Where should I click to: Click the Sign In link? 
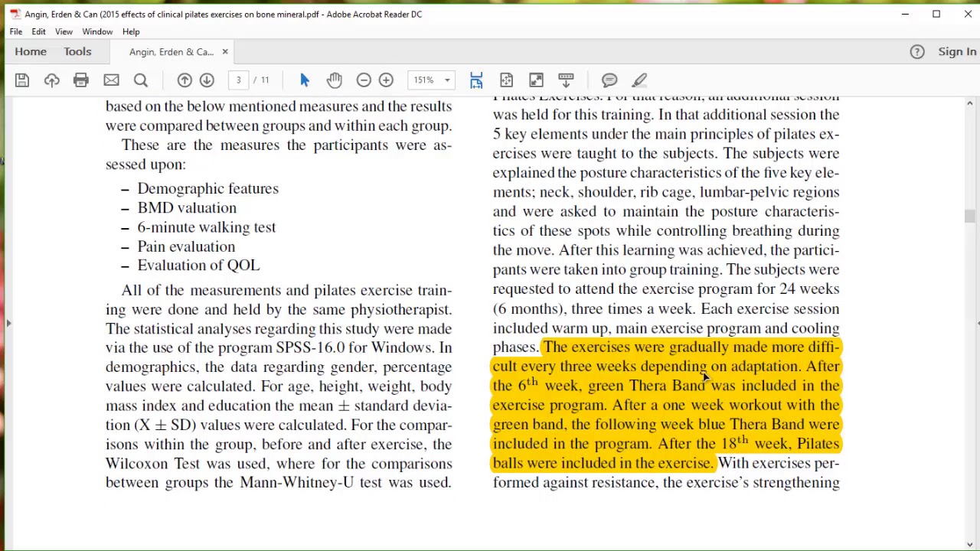[957, 52]
